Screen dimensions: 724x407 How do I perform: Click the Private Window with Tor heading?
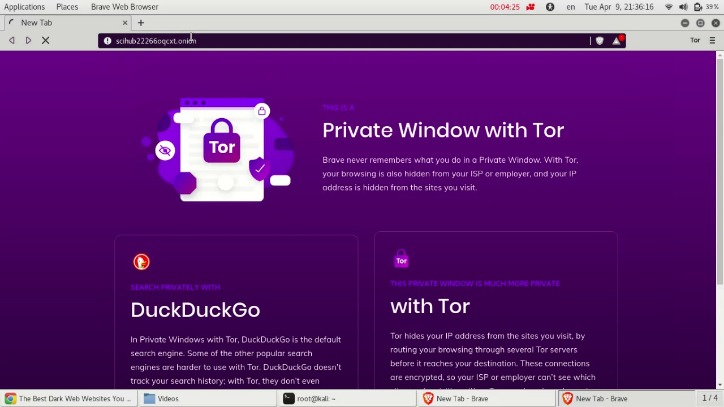click(443, 130)
